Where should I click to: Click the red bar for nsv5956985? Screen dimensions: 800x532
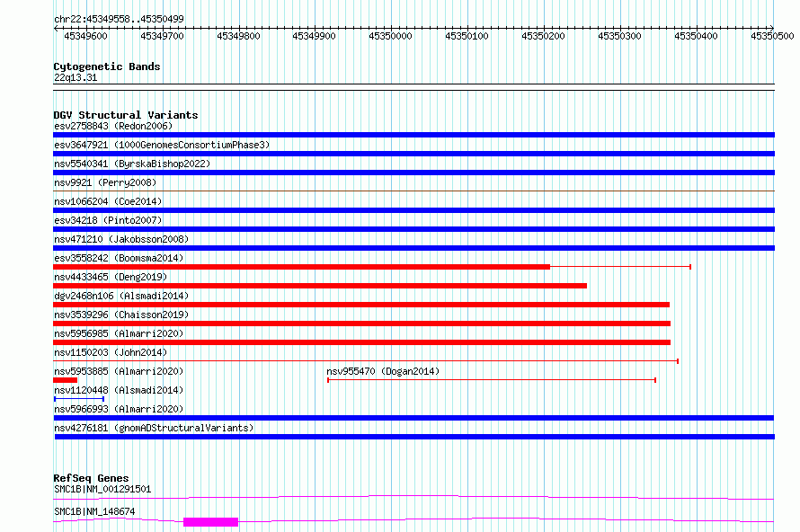point(361,342)
